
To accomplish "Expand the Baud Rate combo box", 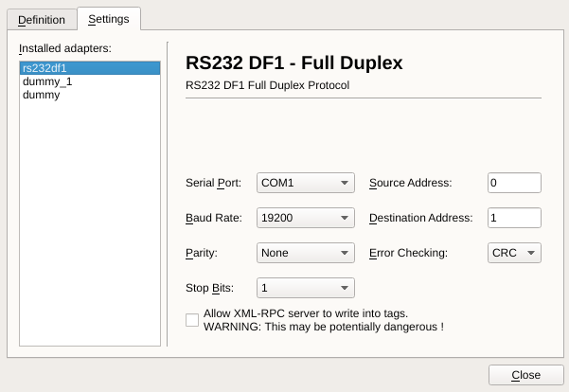I will point(305,218).
